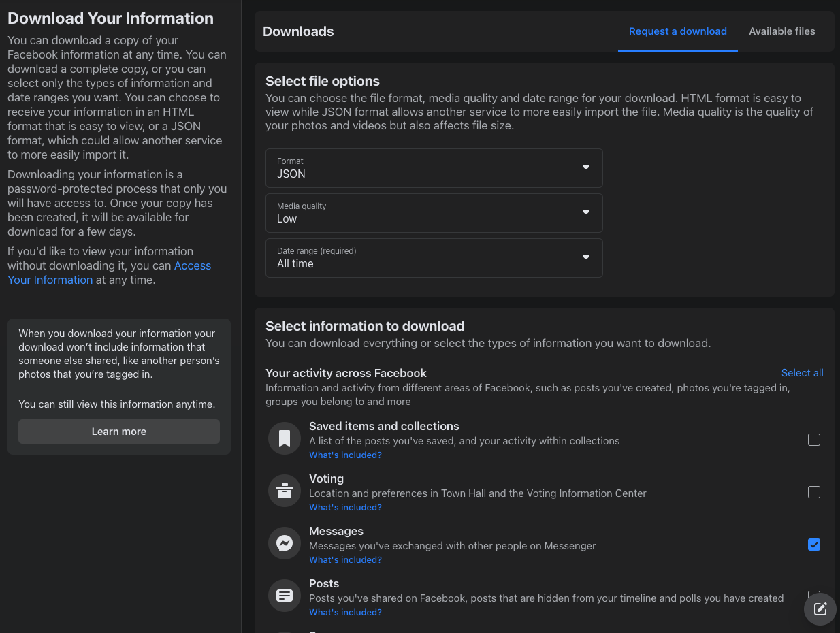Screen dimensions: 840x633
Task: Open What's included under Posts
Action: [345, 613]
